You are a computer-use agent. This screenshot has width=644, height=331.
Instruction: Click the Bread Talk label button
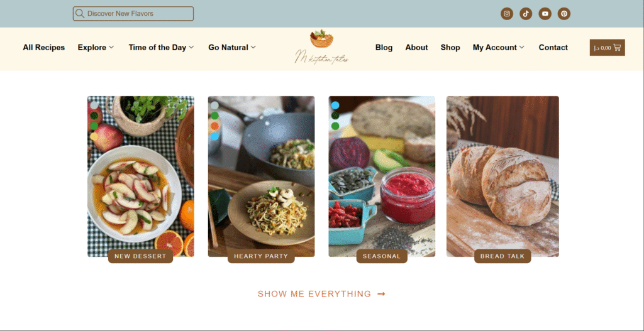(x=502, y=256)
